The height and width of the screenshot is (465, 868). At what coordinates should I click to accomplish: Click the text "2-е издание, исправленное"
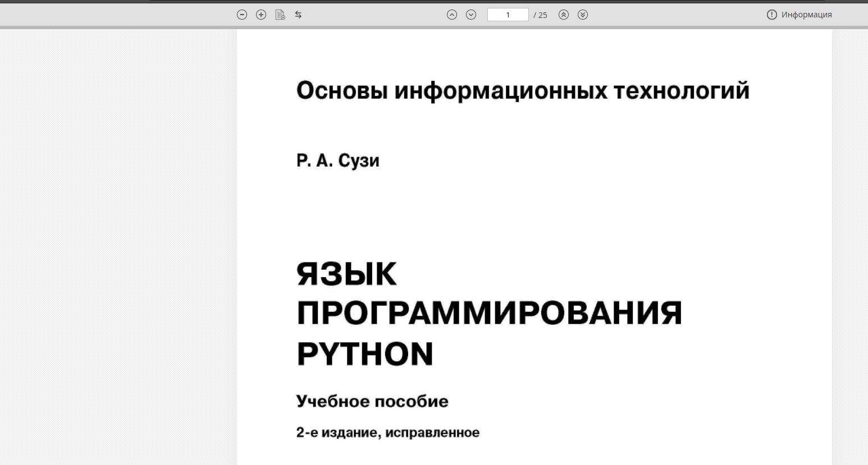(x=388, y=432)
